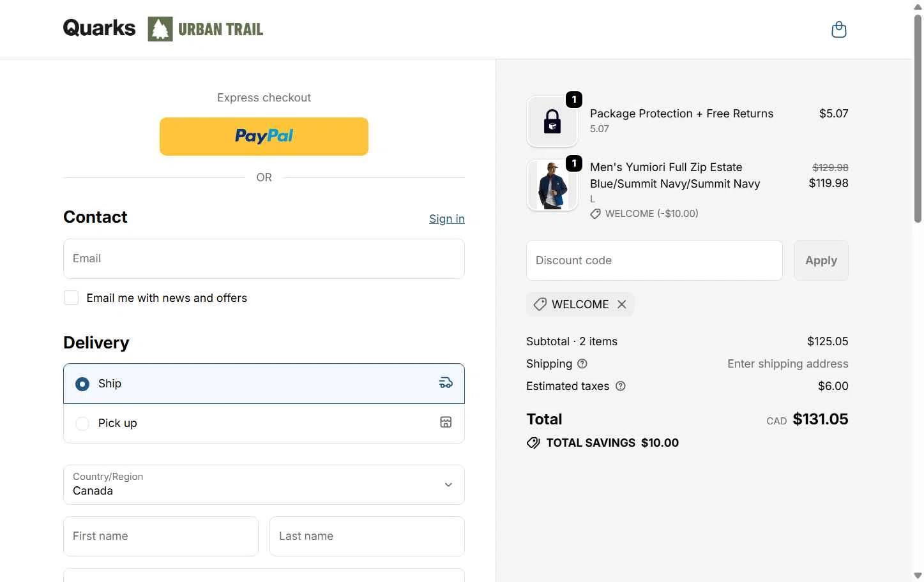Click the 'Subtotal · 2 items' label
Image resolution: width=924 pixels, height=582 pixels.
click(x=572, y=341)
